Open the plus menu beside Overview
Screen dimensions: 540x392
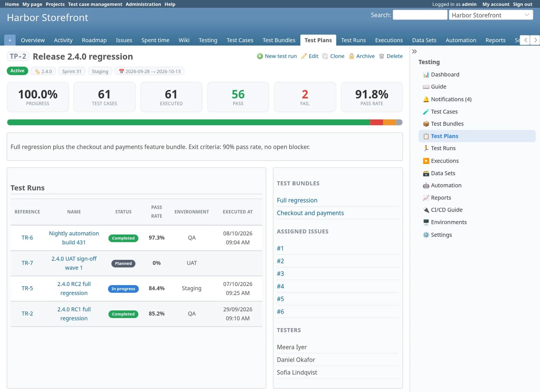coord(10,40)
